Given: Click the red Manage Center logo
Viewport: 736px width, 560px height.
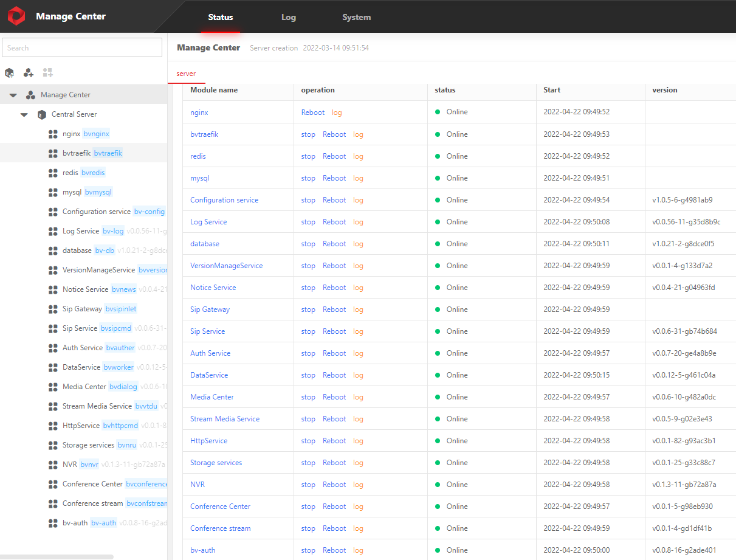Looking at the screenshot, I should (x=16, y=16).
